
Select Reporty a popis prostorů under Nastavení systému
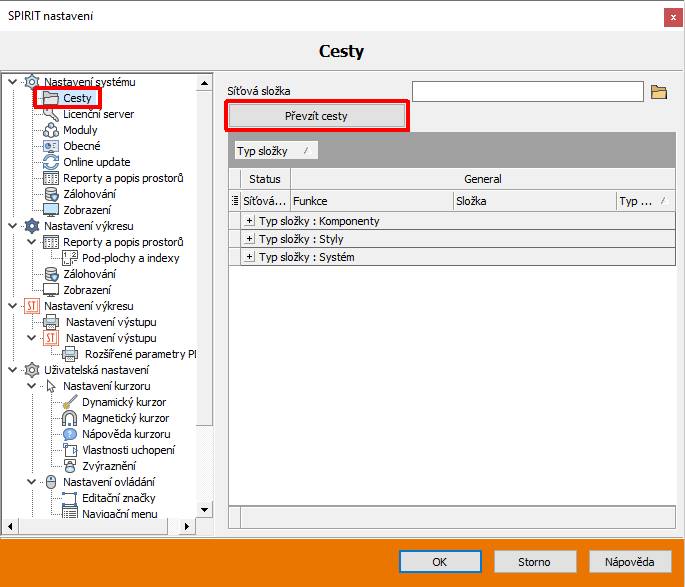click(123, 178)
